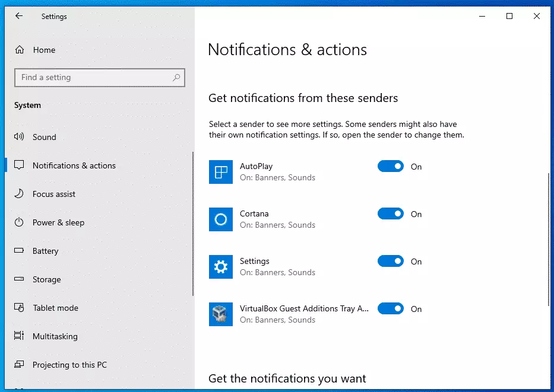Click the main content vertical scrollbar
The width and height of the screenshot is (554, 392).
pyautogui.click(x=549, y=240)
